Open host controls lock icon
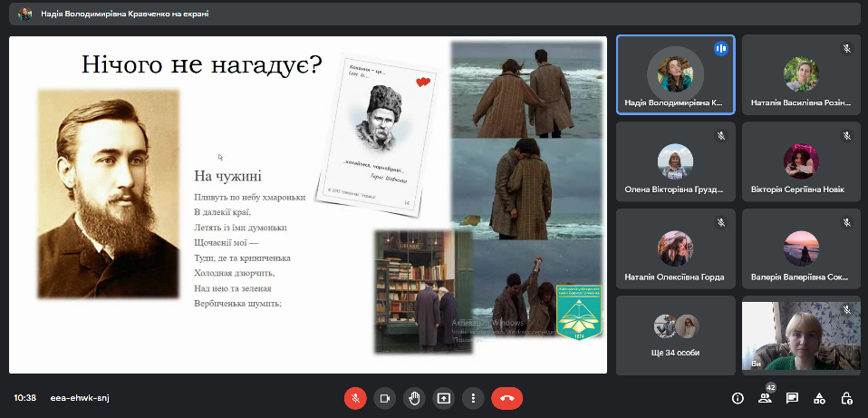 [846, 397]
